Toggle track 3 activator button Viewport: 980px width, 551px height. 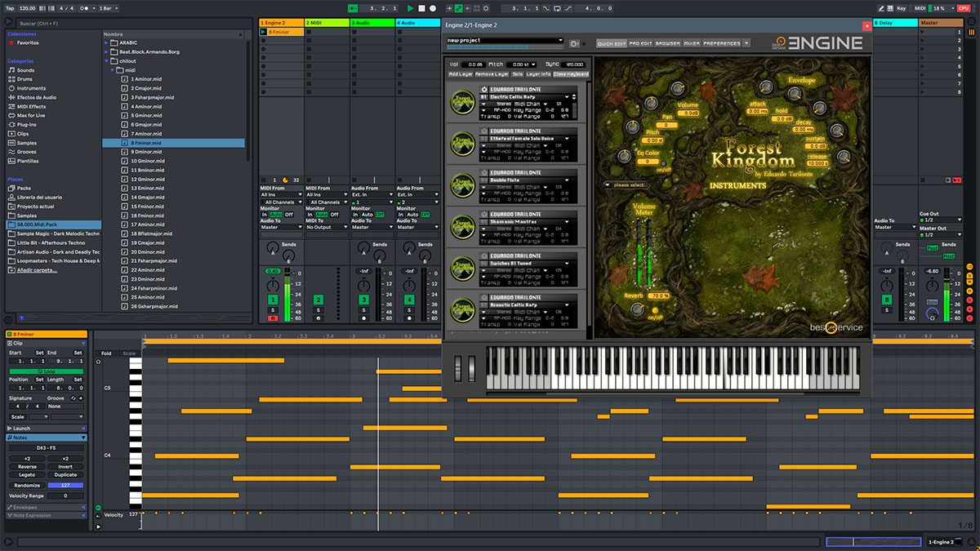363,300
